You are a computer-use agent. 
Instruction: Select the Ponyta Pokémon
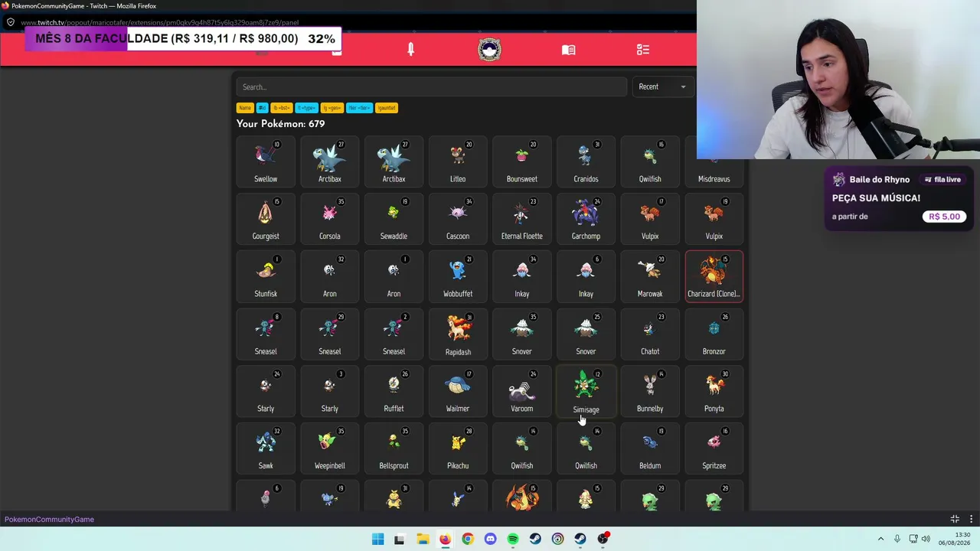[x=714, y=392]
